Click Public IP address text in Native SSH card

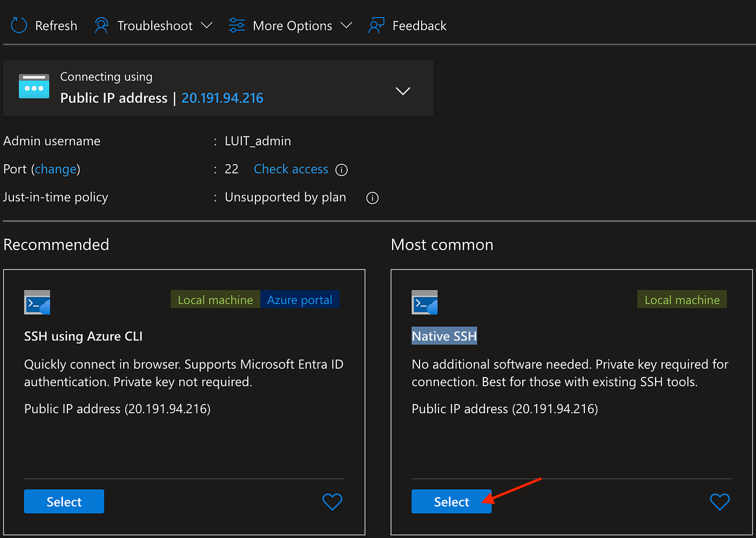point(504,409)
